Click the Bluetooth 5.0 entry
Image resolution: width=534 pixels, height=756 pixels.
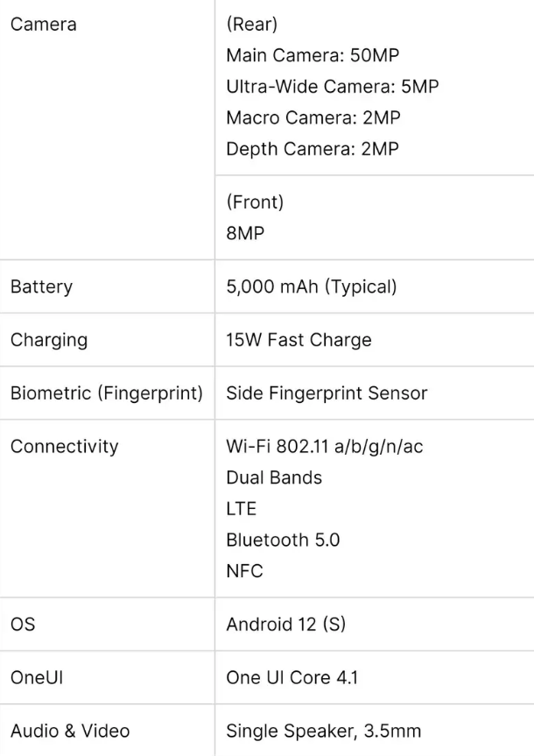pos(283,540)
